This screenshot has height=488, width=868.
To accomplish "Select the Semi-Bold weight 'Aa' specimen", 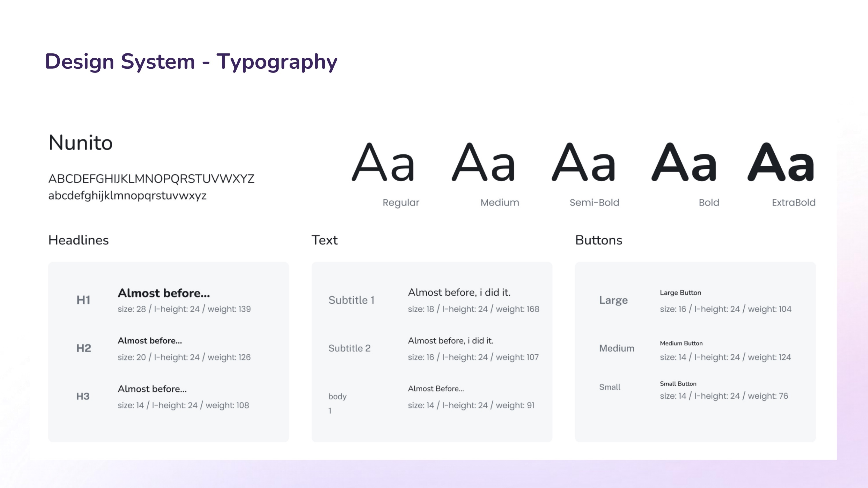I will 584,162.
